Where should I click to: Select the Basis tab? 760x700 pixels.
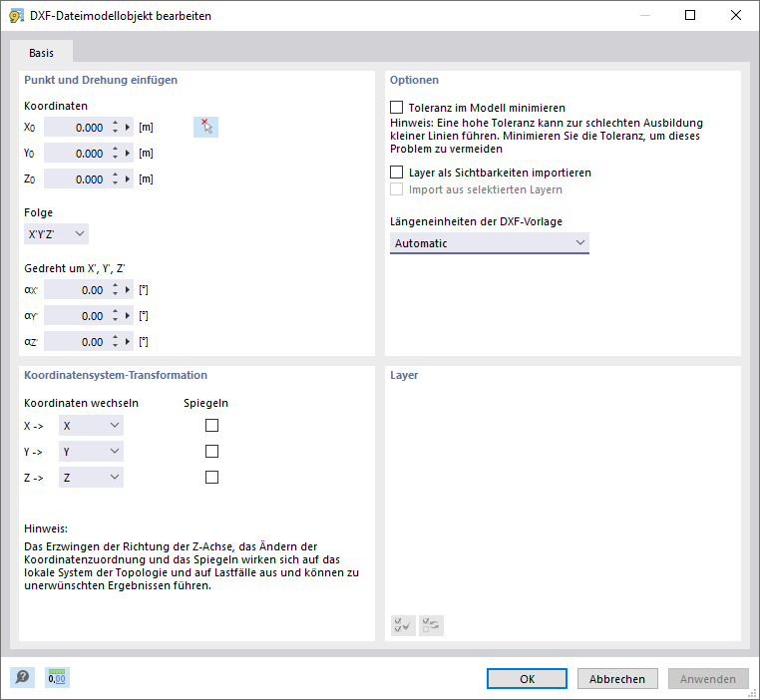coord(41,52)
